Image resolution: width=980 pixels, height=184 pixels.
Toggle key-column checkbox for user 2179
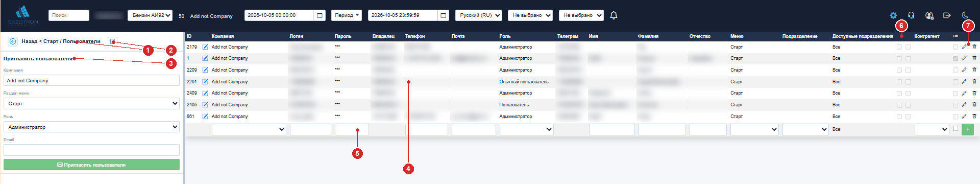(x=955, y=47)
